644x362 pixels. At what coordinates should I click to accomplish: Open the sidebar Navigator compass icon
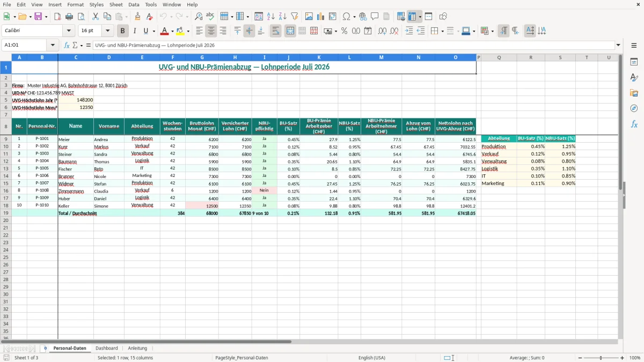[x=634, y=109]
